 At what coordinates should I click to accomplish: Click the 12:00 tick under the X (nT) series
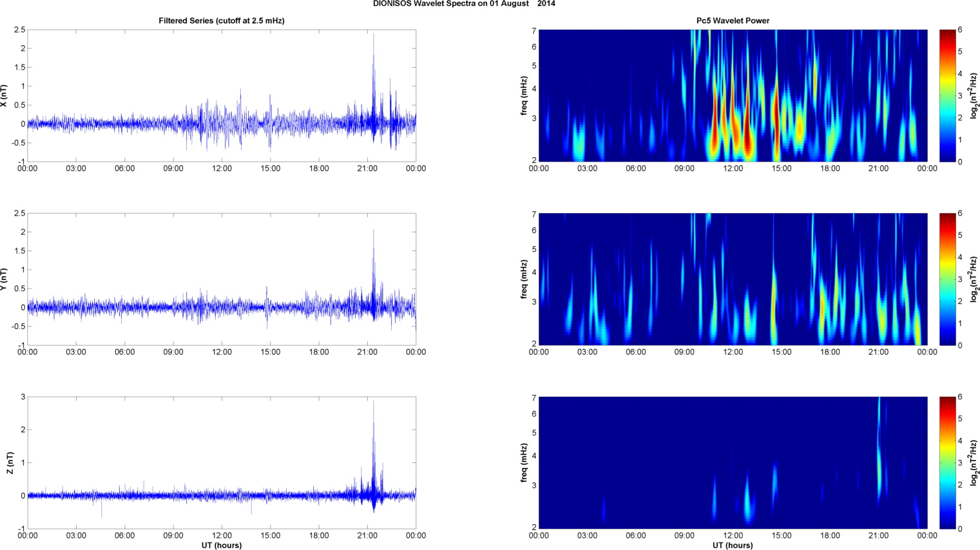pyautogui.click(x=222, y=169)
